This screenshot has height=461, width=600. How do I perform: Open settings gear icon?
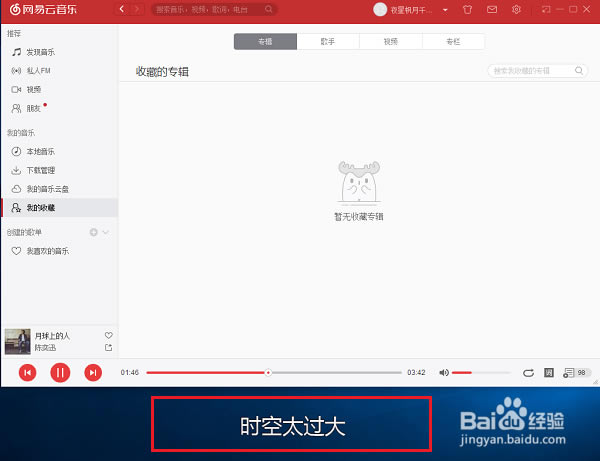click(516, 10)
